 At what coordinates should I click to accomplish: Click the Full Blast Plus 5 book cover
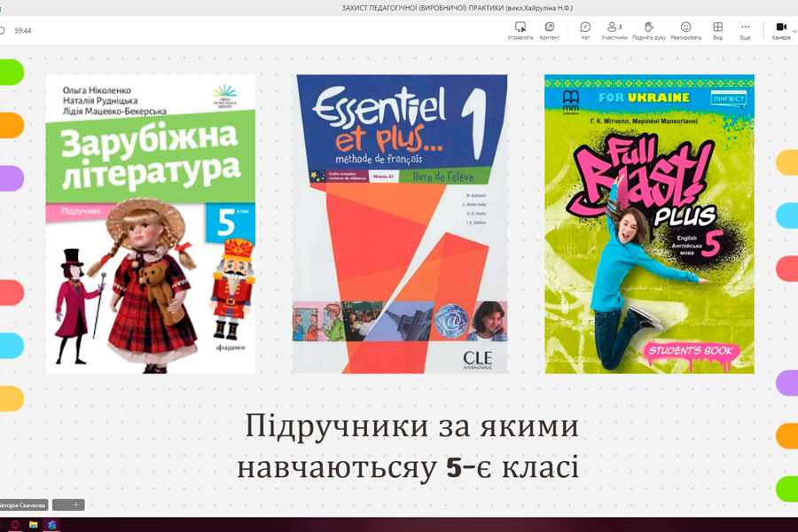click(x=649, y=223)
